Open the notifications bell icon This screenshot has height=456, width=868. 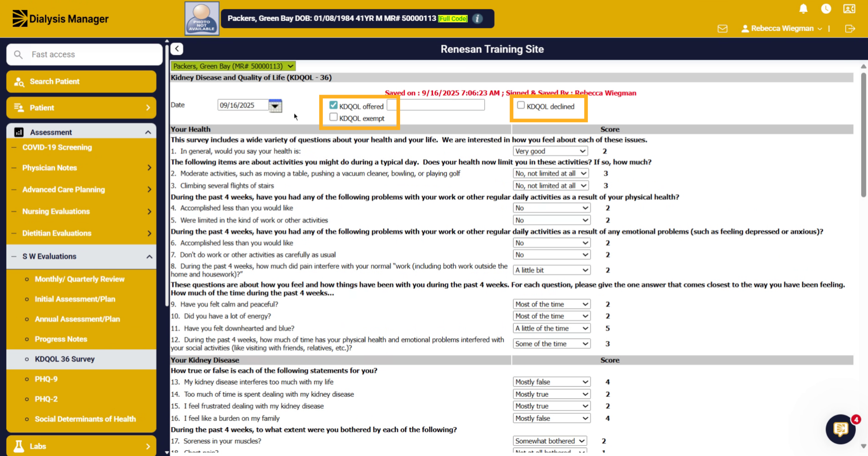[803, 9]
